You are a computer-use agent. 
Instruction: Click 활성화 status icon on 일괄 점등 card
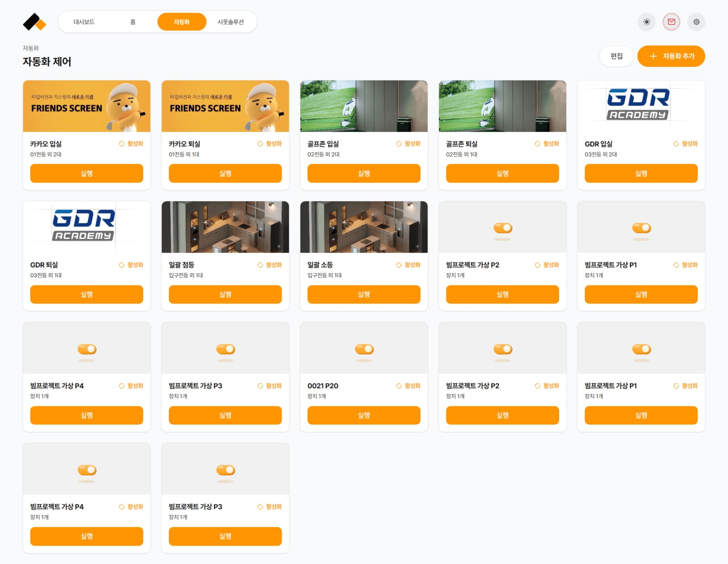(x=260, y=265)
